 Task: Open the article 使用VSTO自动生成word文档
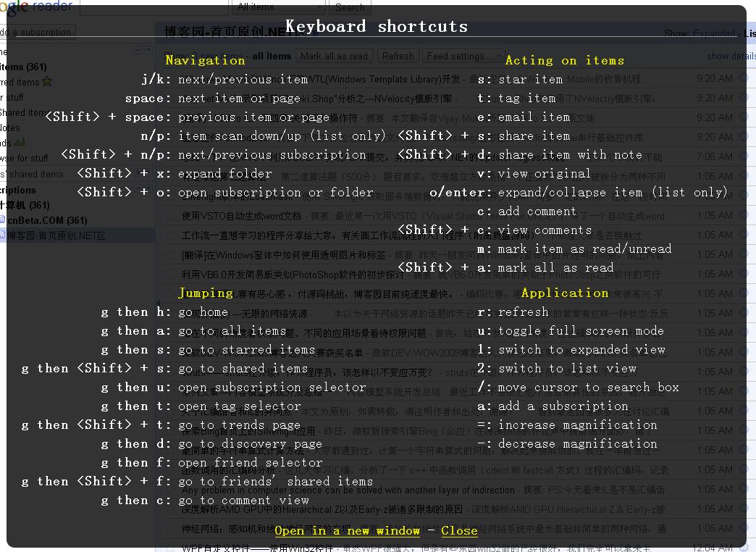pos(241,216)
